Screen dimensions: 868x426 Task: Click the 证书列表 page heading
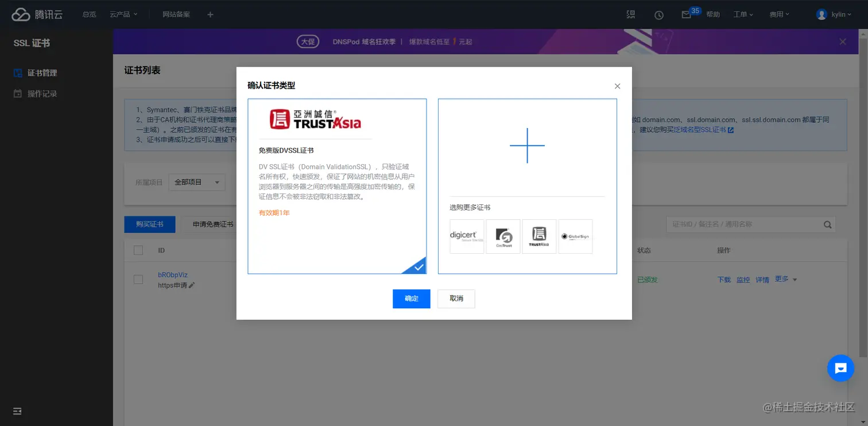coord(142,71)
